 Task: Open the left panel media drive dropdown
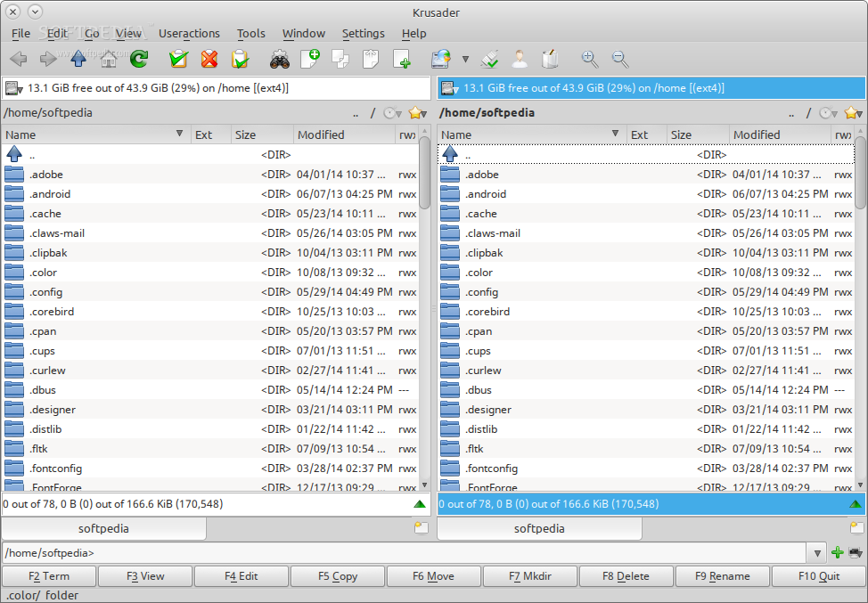coord(12,88)
